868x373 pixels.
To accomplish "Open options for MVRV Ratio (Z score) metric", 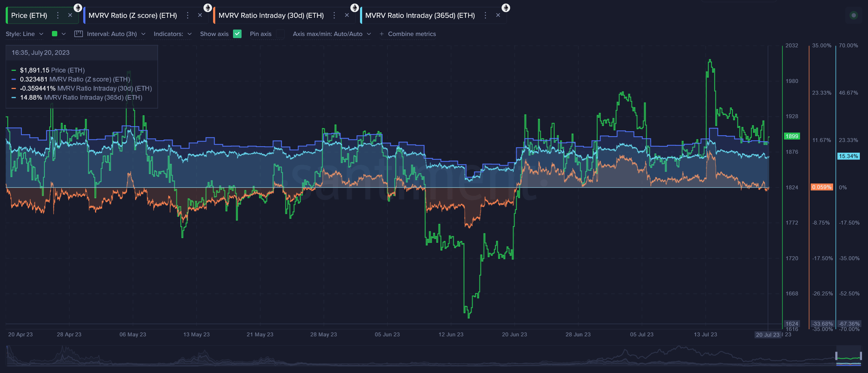I will 187,15.
